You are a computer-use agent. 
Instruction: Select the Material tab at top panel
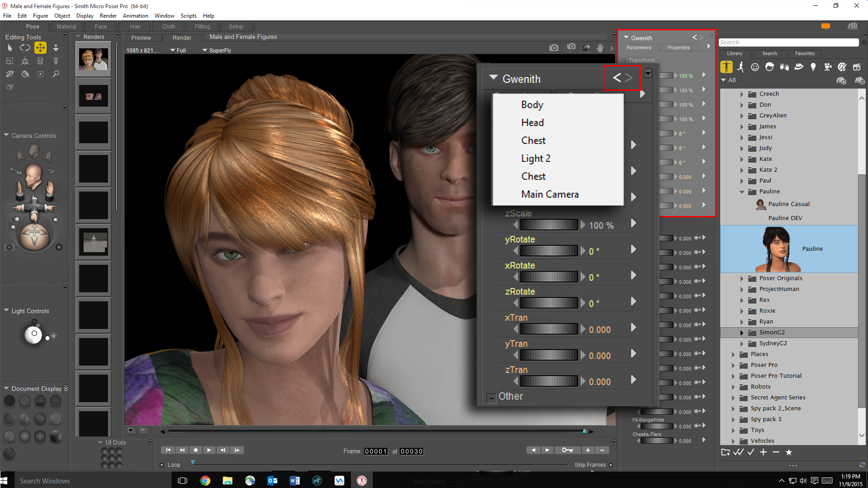click(x=64, y=26)
